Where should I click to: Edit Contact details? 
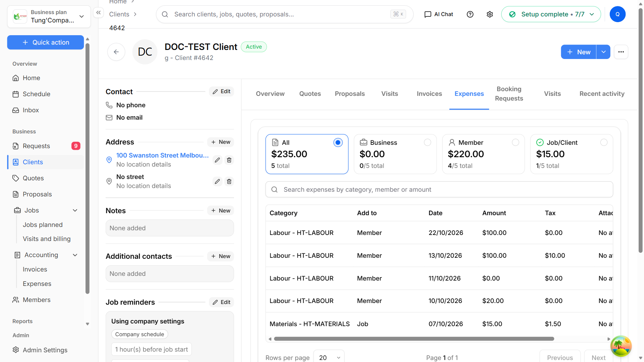pos(221,92)
